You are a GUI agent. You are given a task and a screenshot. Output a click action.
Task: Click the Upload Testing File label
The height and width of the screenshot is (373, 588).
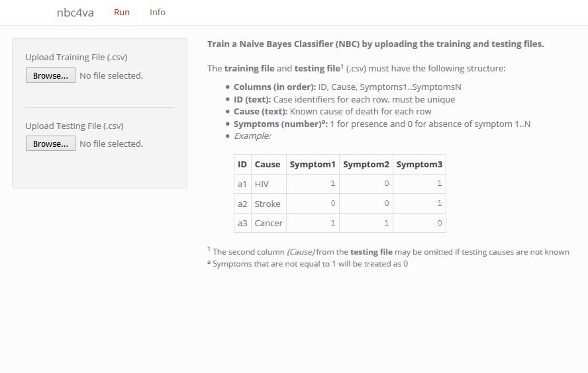74,126
